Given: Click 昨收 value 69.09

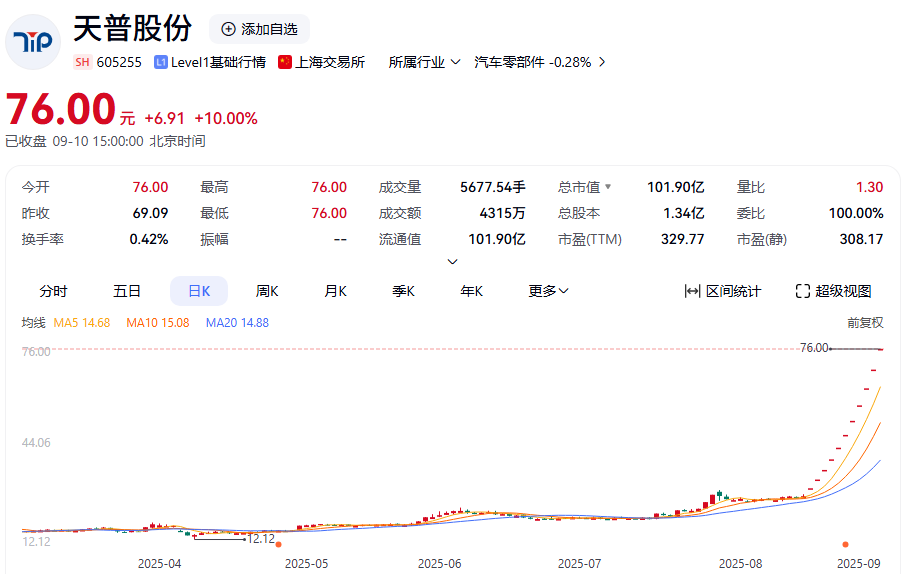Looking at the screenshot, I should click(150, 213).
